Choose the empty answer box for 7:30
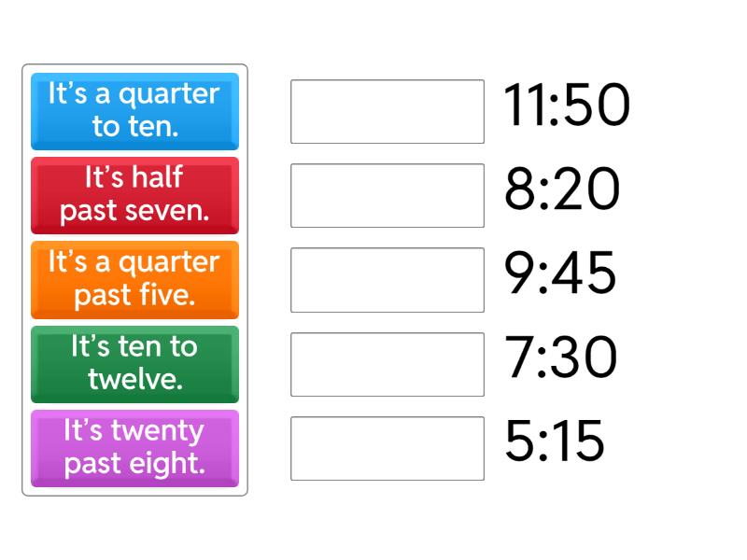 coord(387,364)
